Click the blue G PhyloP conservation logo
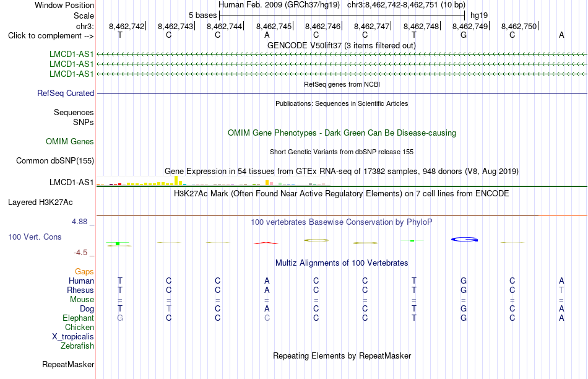This screenshot has height=379, width=588. (465, 240)
